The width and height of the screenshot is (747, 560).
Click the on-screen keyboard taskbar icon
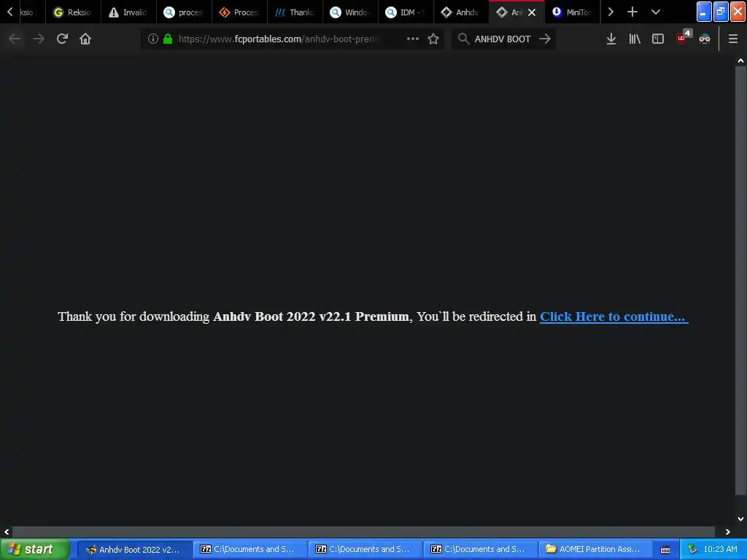pos(665,550)
